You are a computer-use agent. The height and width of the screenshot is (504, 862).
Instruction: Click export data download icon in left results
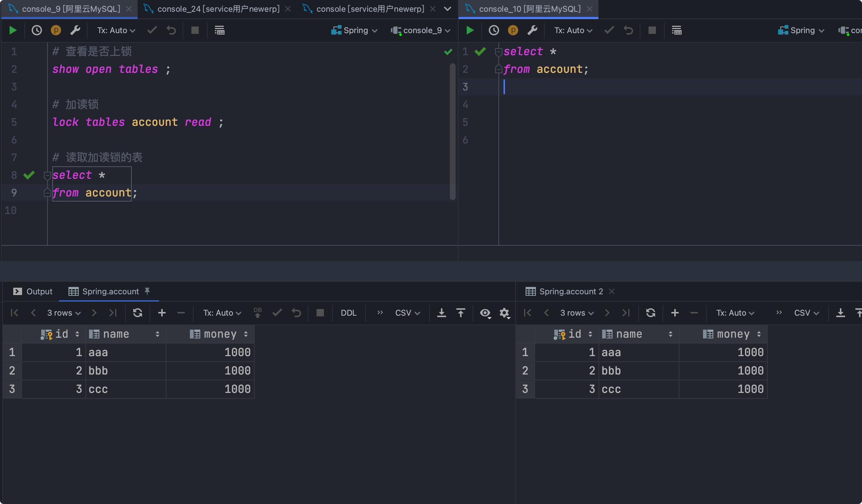tap(441, 313)
